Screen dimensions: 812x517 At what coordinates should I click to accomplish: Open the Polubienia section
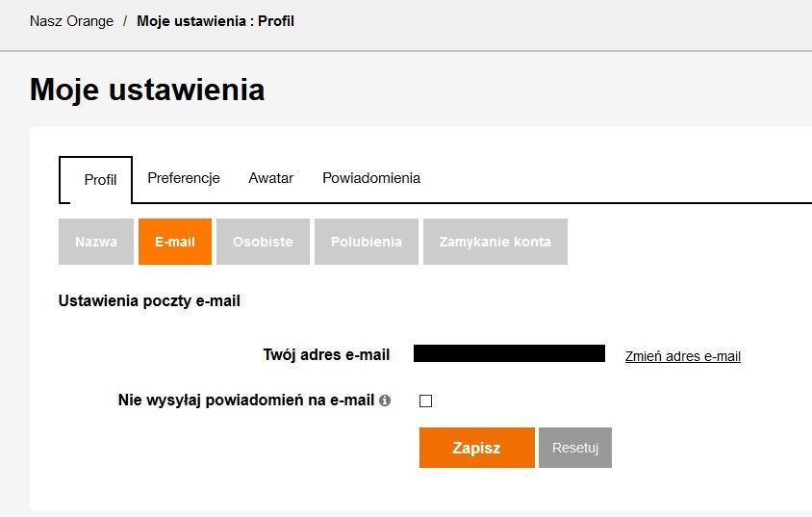(366, 242)
